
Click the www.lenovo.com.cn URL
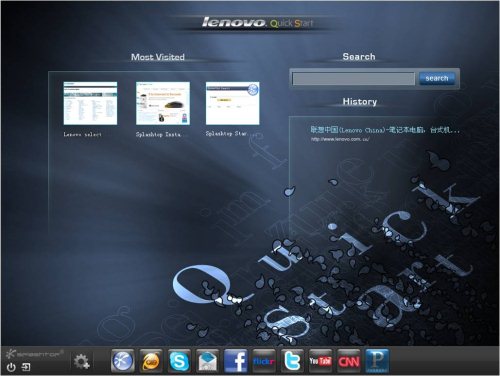coord(340,139)
